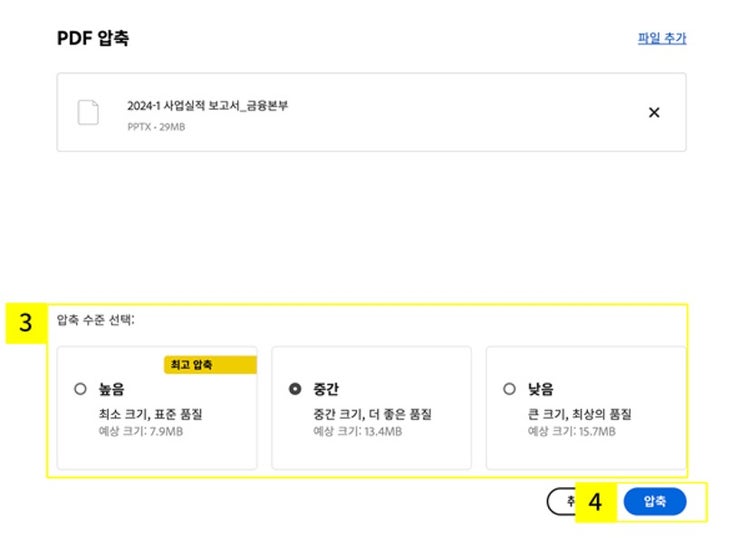
Task: Click the document file icon
Action: coord(89,112)
